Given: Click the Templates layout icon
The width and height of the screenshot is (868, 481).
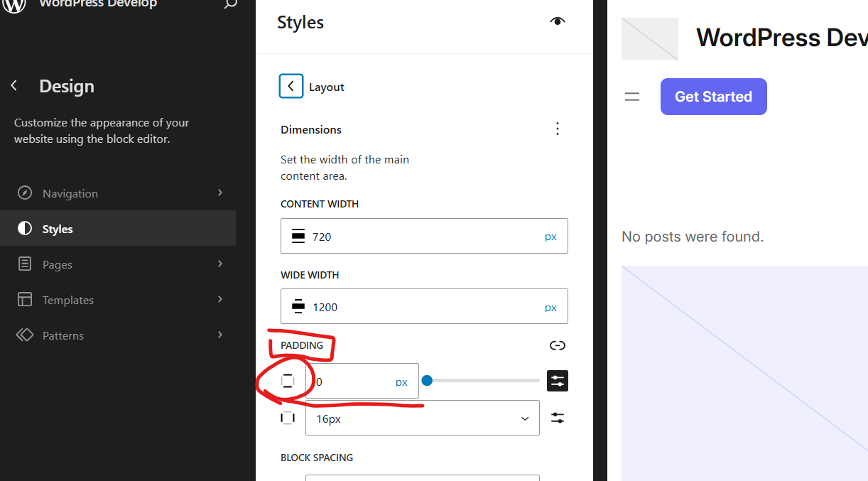Looking at the screenshot, I should (x=25, y=300).
